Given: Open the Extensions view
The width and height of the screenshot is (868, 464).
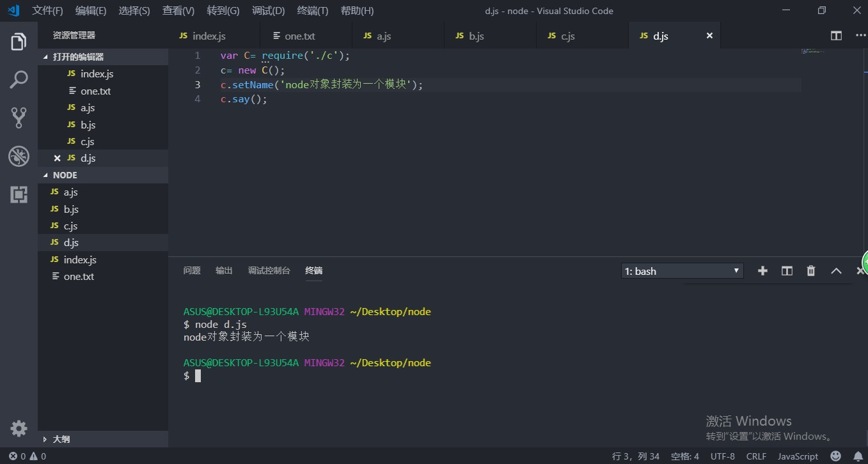Looking at the screenshot, I should coord(19,194).
